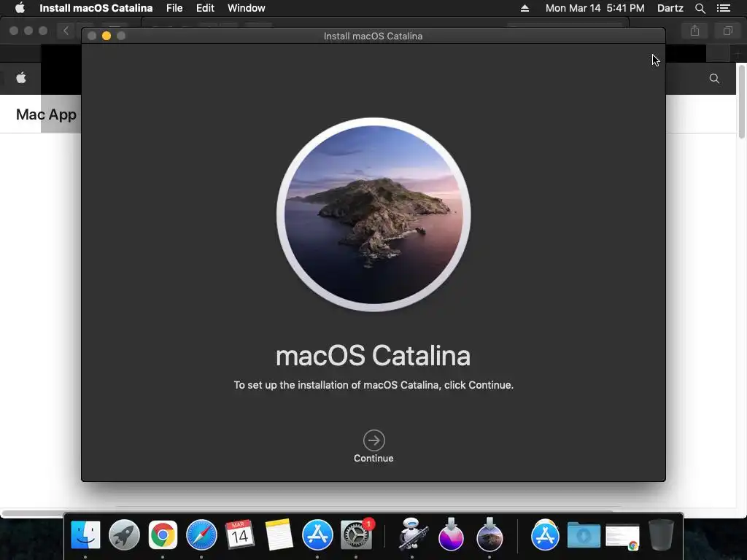Click Safari back button
Image resolution: width=747 pixels, height=560 pixels.
tap(66, 31)
